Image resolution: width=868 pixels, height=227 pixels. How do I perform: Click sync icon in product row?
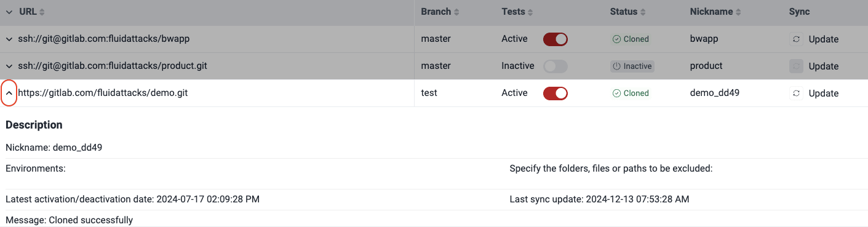pos(796,66)
